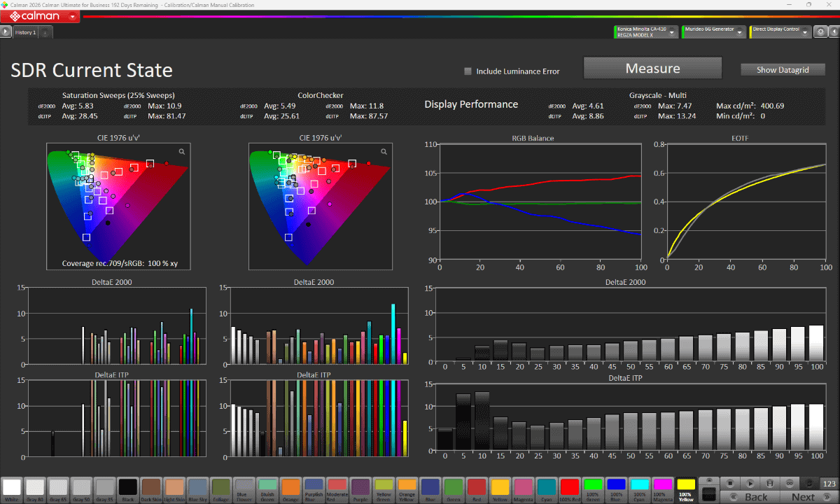Image resolution: width=840 pixels, height=504 pixels.
Task: Select the Black color patch
Action: (127, 489)
